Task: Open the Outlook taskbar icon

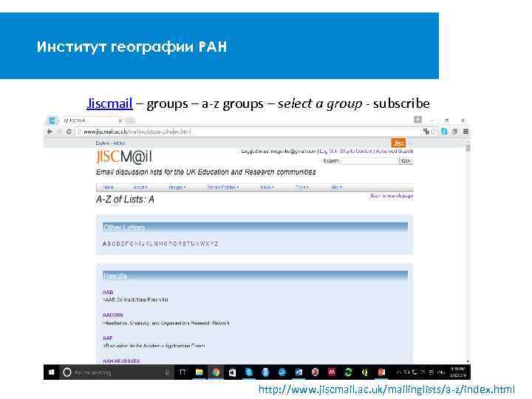Action: click(x=299, y=372)
